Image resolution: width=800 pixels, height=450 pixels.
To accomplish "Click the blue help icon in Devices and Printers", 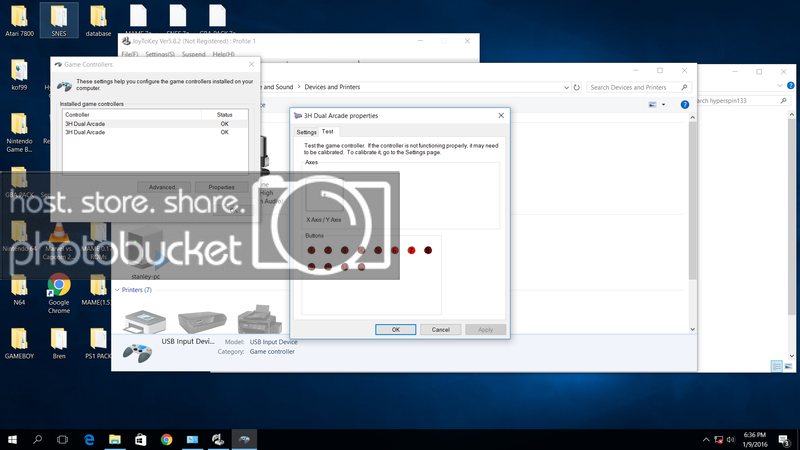I will point(684,104).
